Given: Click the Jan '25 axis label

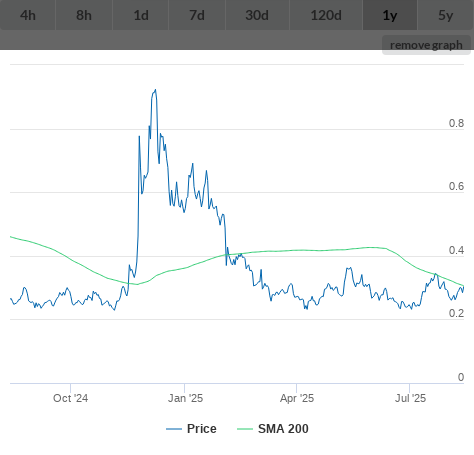Looking at the screenshot, I should click(x=185, y=398).
